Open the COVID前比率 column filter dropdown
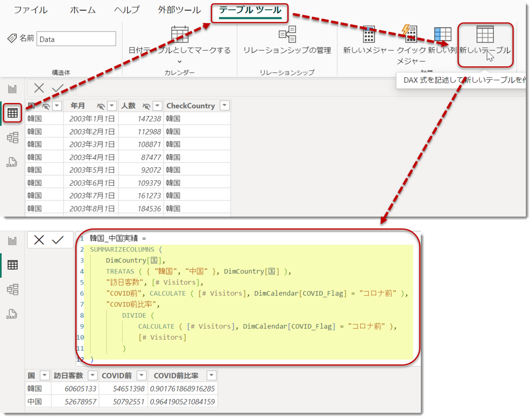The width and height of the screenshot is (532, 419). [211, 376]
